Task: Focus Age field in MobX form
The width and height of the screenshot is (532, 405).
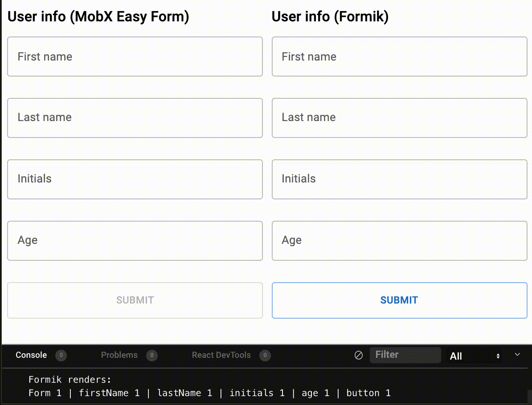Action: click(x=135, y=241)
